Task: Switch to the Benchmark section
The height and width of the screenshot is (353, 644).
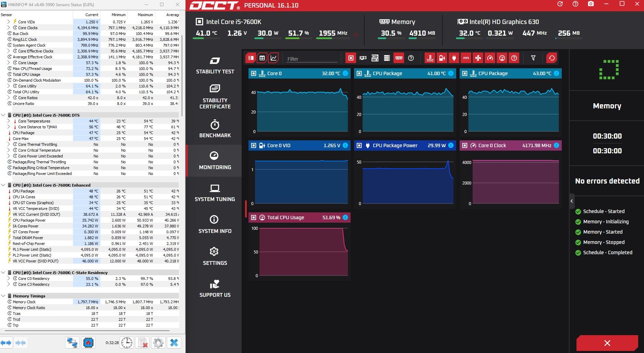Action: [215, 129]
